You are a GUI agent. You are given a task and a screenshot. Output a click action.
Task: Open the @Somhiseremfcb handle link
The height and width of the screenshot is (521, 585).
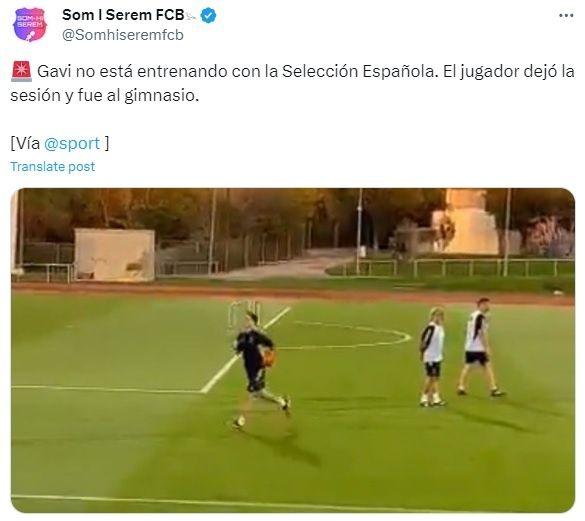tap(123, 35)
